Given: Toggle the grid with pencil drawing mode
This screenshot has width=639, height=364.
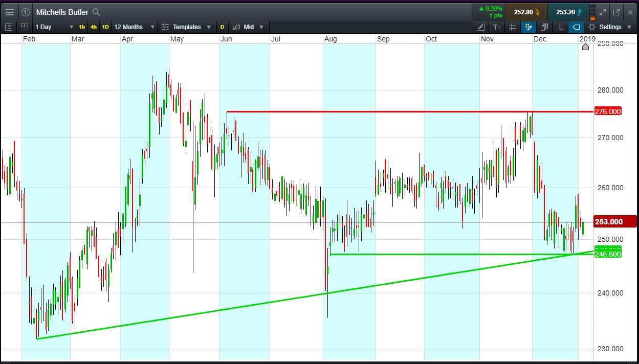Looking at the screenshot, I should click(528, 27).
